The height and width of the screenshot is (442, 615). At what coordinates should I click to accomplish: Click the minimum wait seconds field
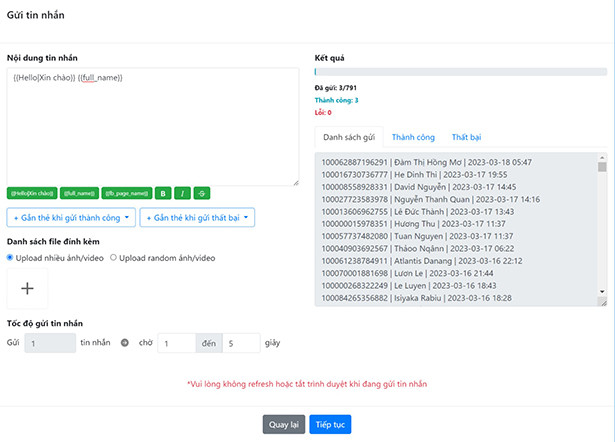176,343
